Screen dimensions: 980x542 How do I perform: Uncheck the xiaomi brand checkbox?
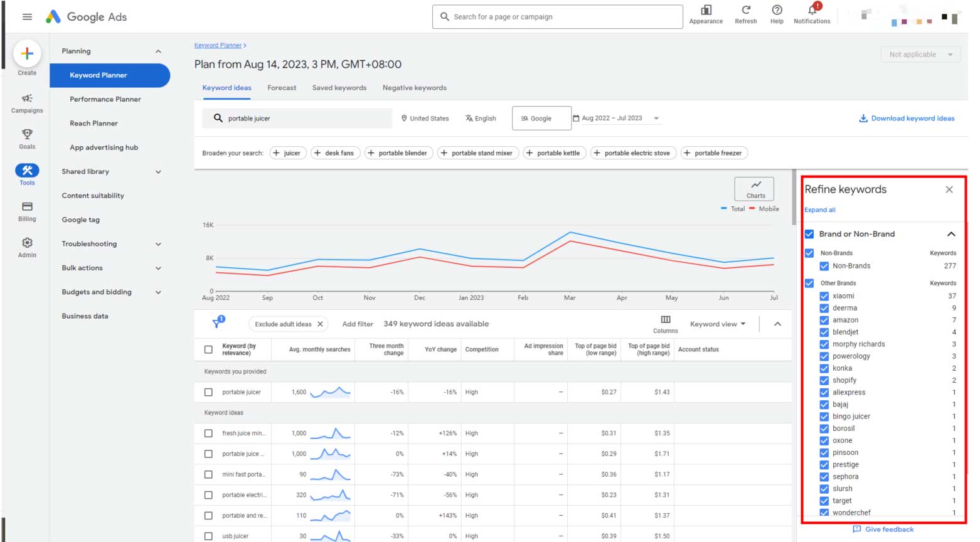(824, 296)
